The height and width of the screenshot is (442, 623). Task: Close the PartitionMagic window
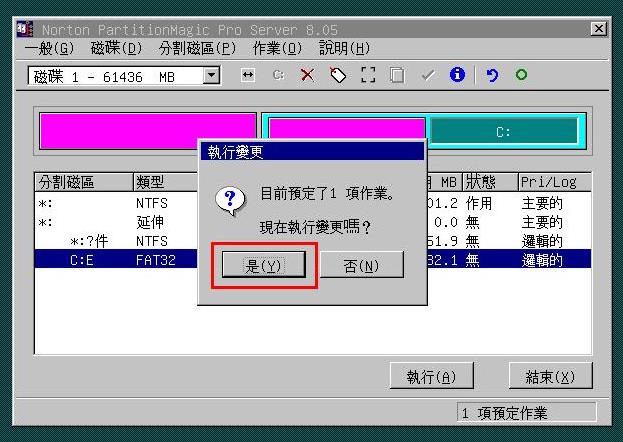tap(599, 29)
